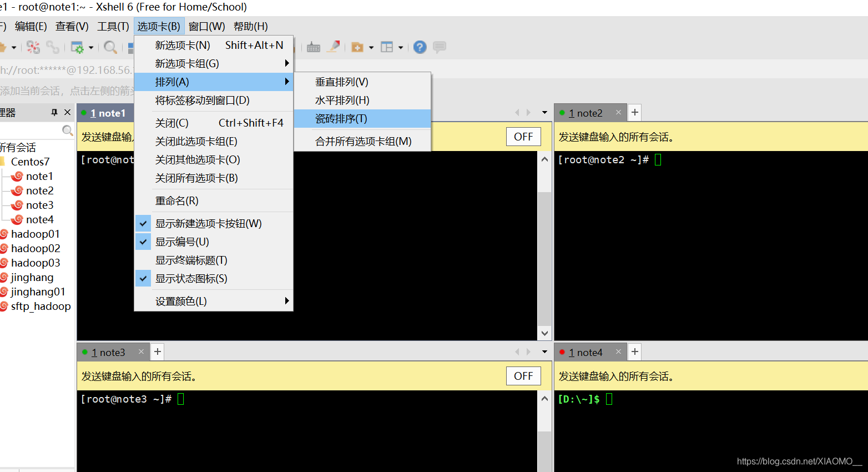Close the note3 tab with its X
Screen dimensions: 868x472
(141, 352)
